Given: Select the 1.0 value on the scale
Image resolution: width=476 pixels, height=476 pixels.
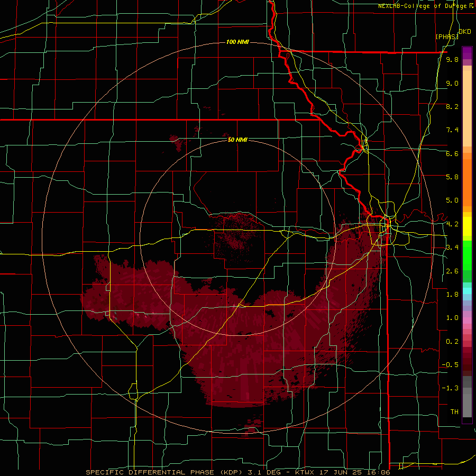Looking at the screenshot, I should click(452, 318).
